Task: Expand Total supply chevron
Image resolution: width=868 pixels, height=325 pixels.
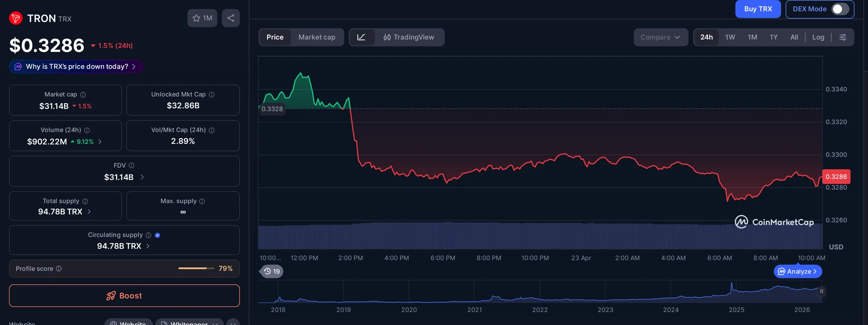Action: tap(89, 212)
